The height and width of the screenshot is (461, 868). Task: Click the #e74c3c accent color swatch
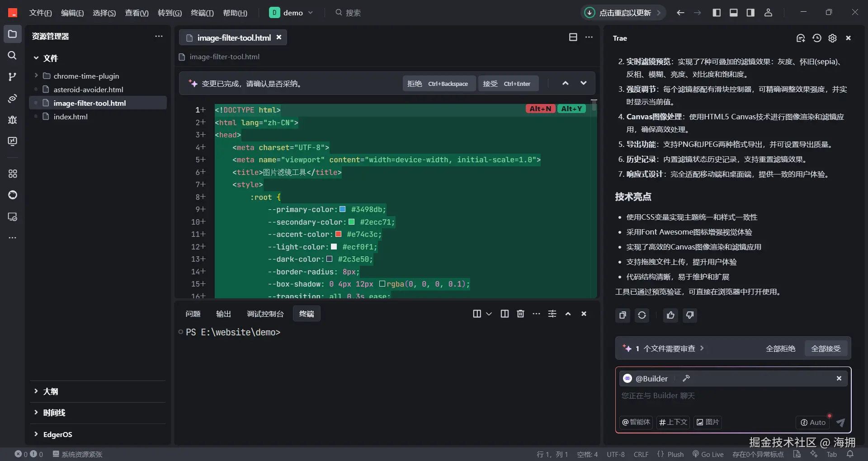338,234
